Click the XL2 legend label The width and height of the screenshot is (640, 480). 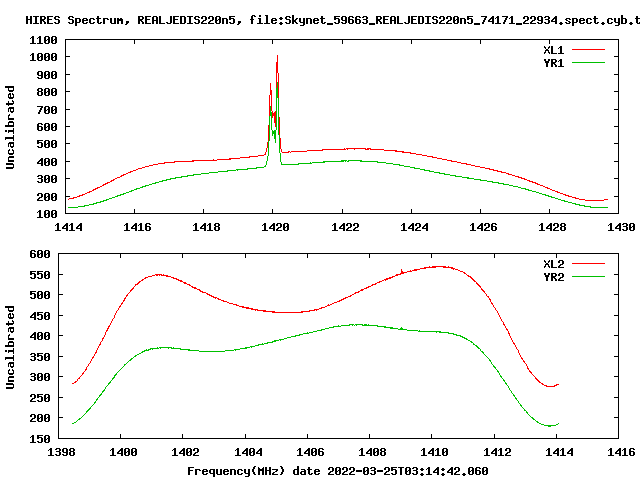[553, 264]
